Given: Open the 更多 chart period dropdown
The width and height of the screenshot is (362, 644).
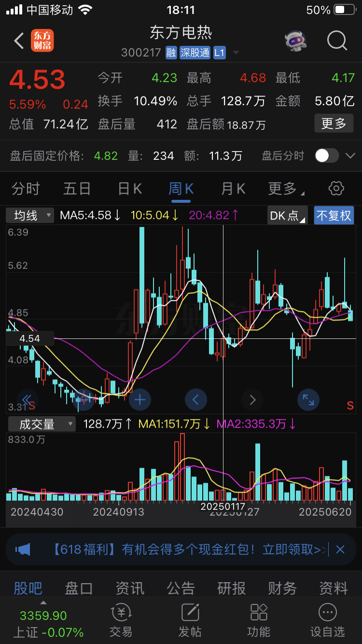Looking at the screenshot, I should point(286,189).
